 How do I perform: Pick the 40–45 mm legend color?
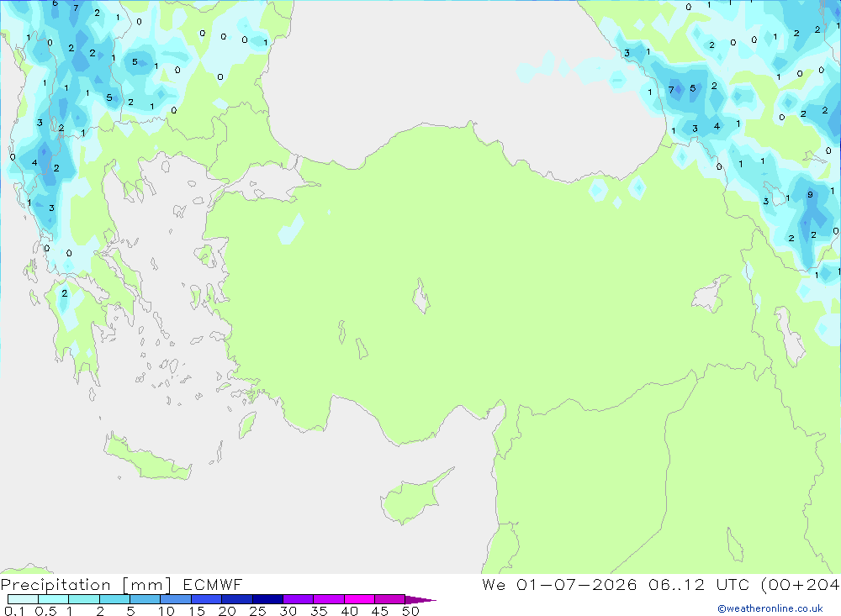359,599
